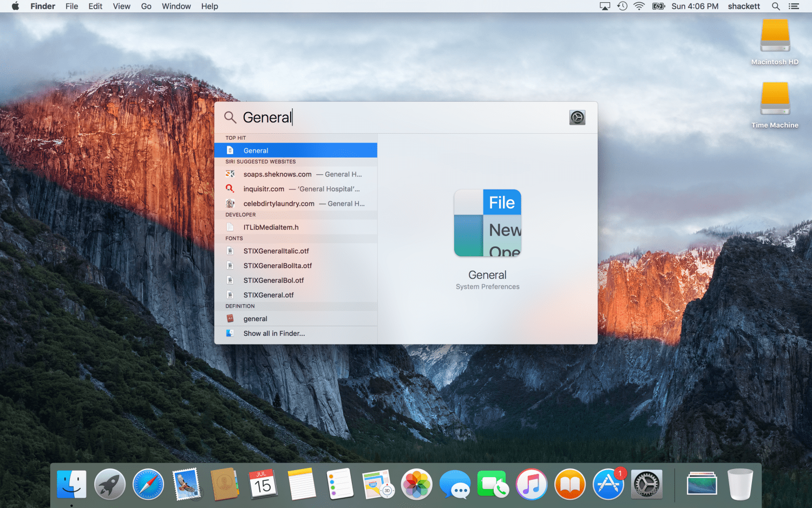Open Messages from the Dock
The height and width of the screenshot is (508, 812).
[x=455, y=484]
